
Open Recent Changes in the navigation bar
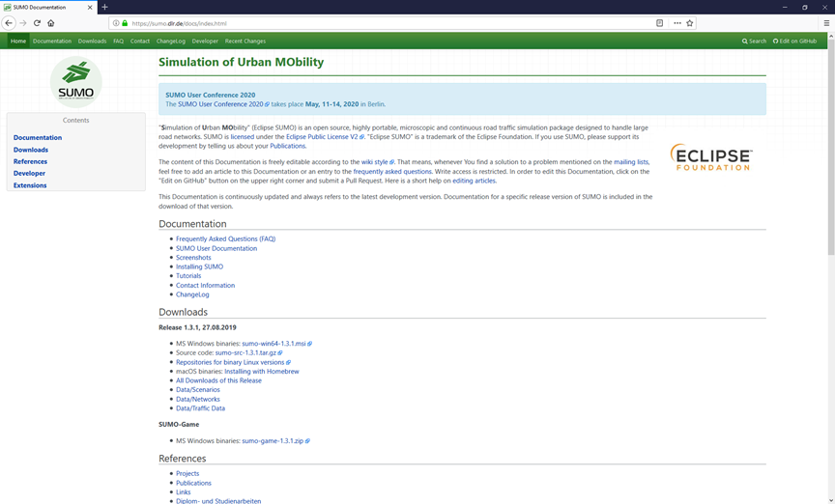coord(245,41)
